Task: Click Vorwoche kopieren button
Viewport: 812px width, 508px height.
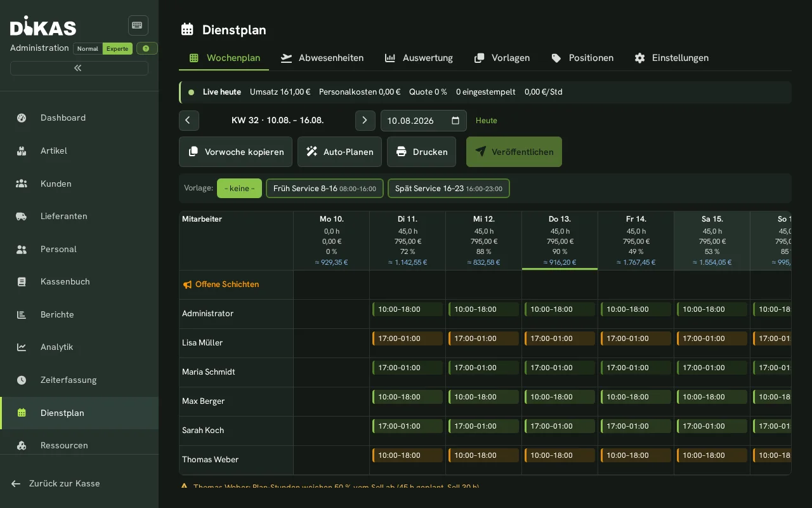Action: coord(235,152)
